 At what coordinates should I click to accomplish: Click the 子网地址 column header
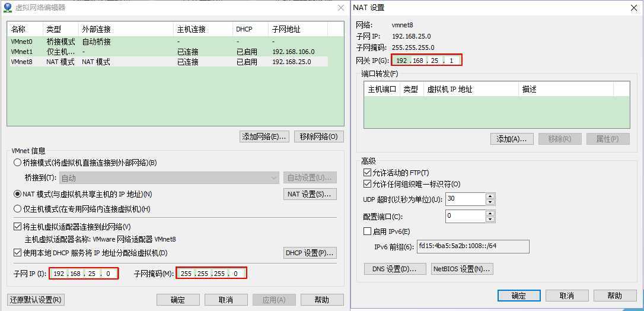[298, 29]
